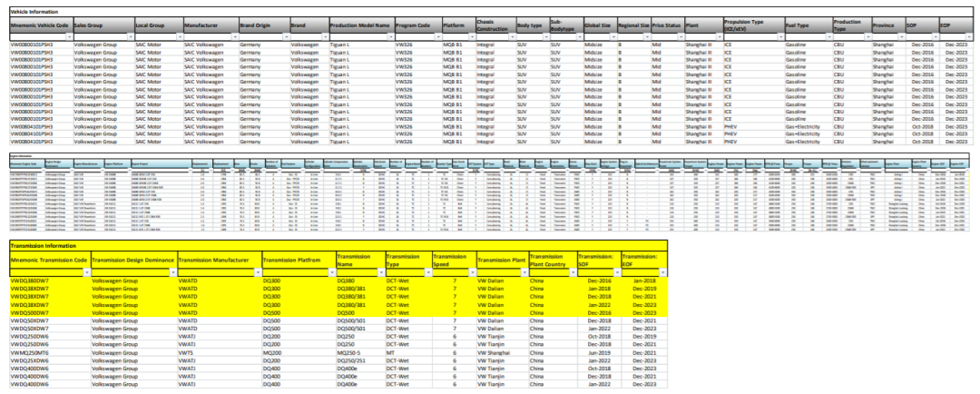Open the Production Type filter dropdown
This screenshot has height=394, width=980.
pyautogui.click(x=868, y=37)
